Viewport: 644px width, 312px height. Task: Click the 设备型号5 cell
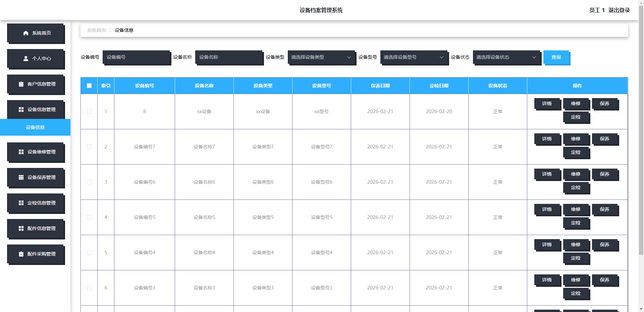point(322,217)
